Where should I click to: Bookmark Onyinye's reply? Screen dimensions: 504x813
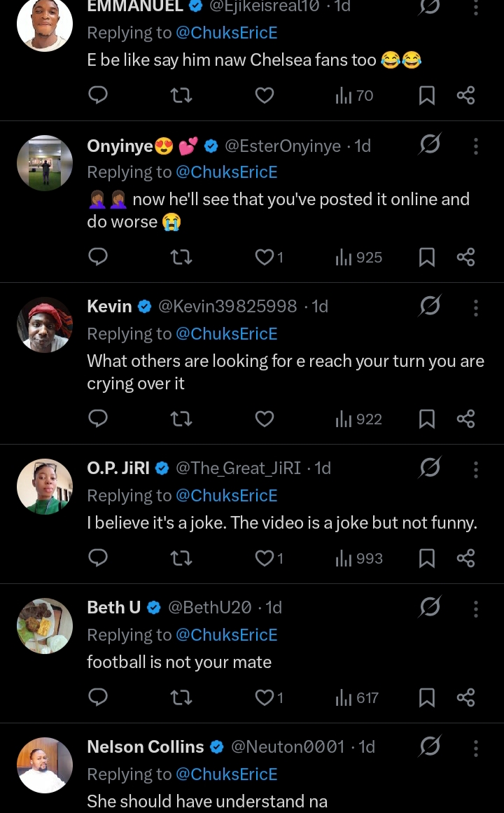tap(426, 258)
